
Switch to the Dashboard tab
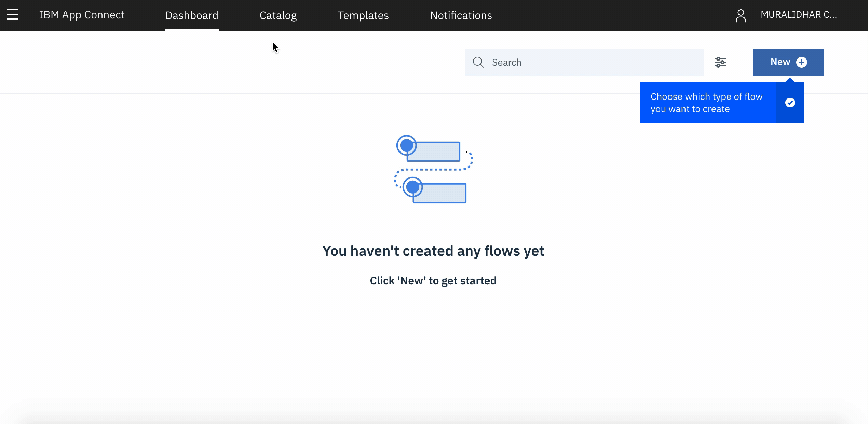(x=192, y=15)
